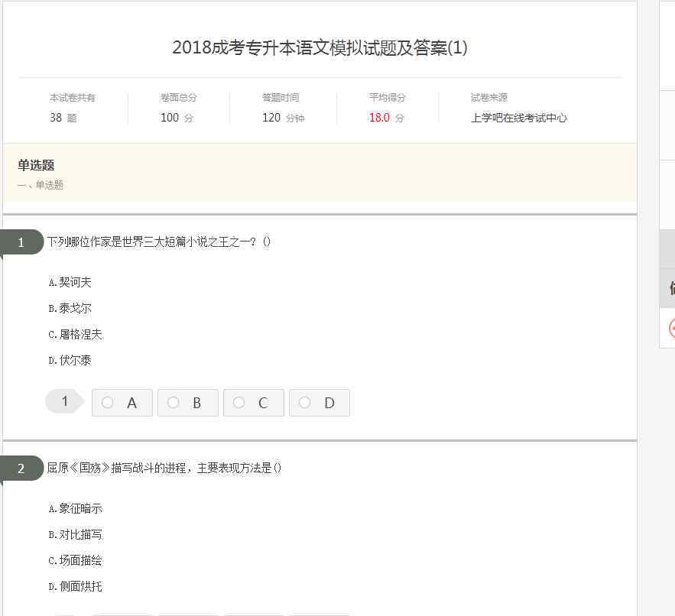Click option A.象征暗示 in question 2
The width and height of the screenshot is (675, 616).
click(x=76, y=509)
